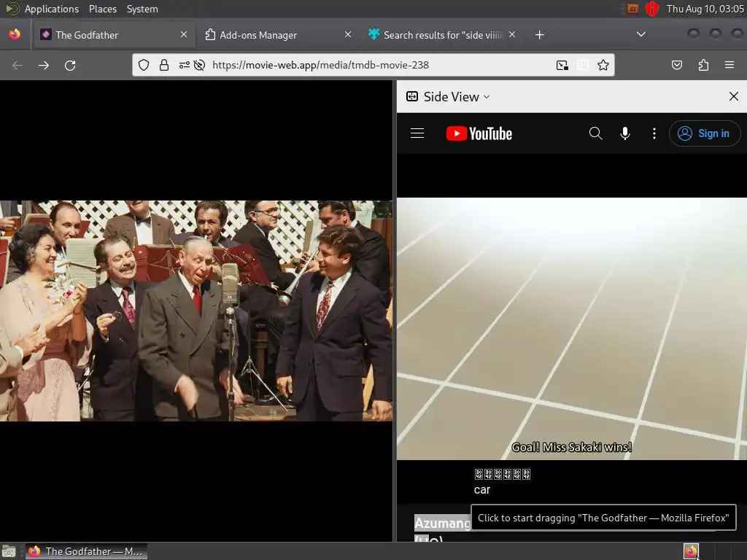Click the autoplay blocked icon in address bar
The height and width of the screenshot is (560, 747).
point(199,65)
